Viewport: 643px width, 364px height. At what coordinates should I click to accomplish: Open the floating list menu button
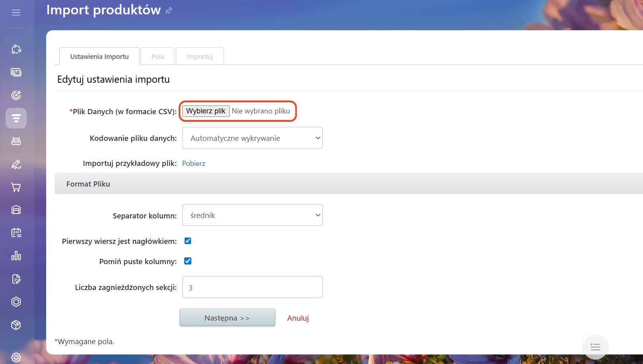(x=595, y=347)
